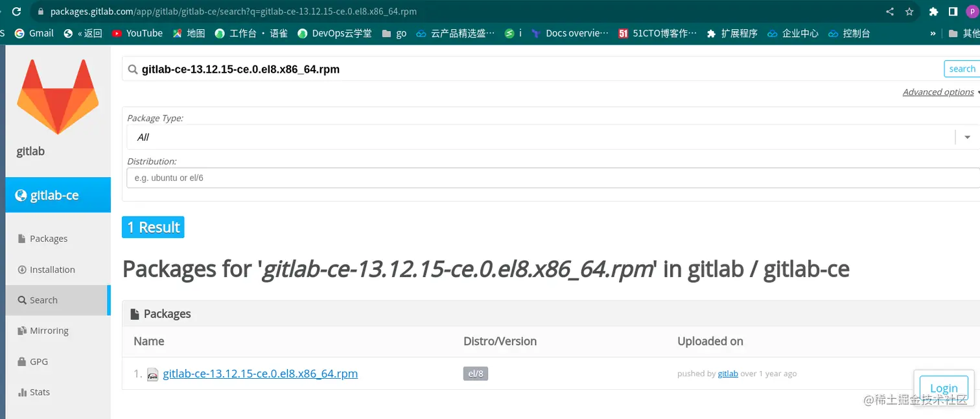Open the 企业中心 bookmark
The image size is (980, 419).
(x=793, y=33)
